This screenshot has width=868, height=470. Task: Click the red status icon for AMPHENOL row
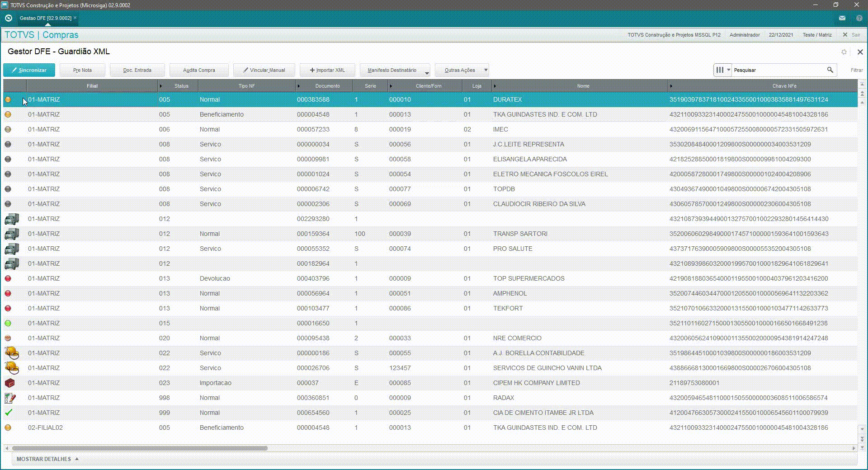coord(8,293)
